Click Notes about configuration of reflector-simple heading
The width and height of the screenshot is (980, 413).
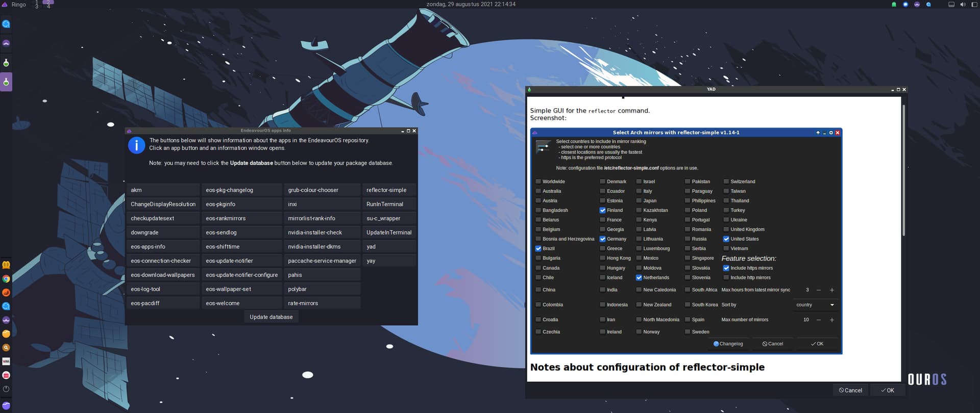647,367
